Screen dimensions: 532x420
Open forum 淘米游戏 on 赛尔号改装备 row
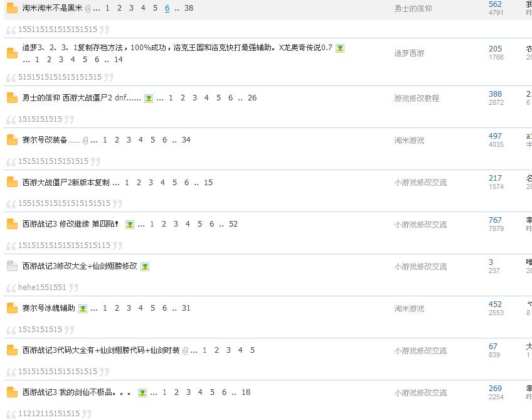coord(409,140)
